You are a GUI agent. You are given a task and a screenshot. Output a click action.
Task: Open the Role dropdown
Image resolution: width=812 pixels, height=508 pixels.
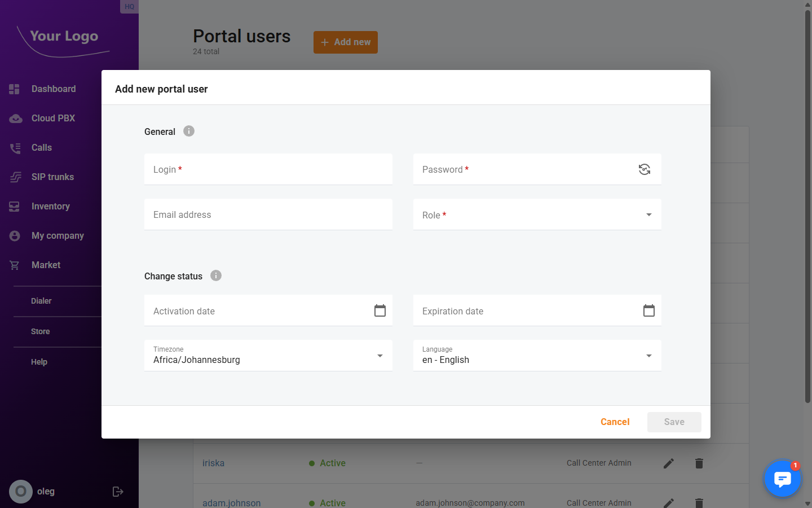coord(648,214)
